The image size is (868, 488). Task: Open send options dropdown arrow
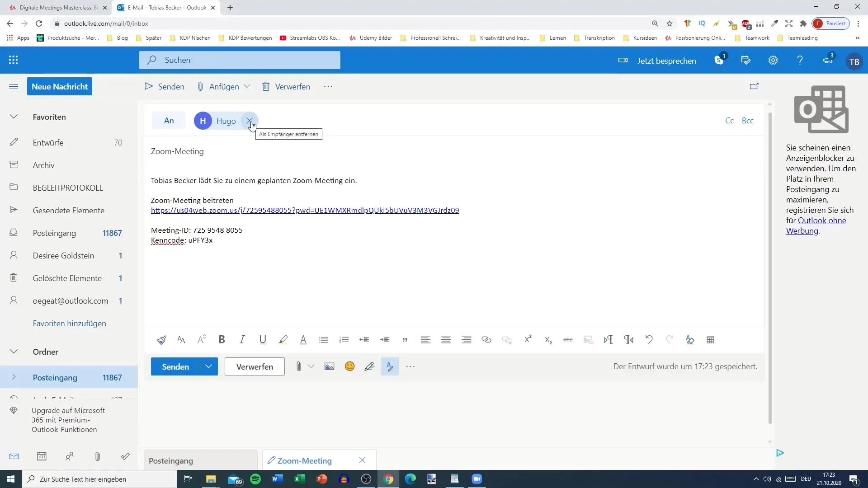tap(209, 366)
